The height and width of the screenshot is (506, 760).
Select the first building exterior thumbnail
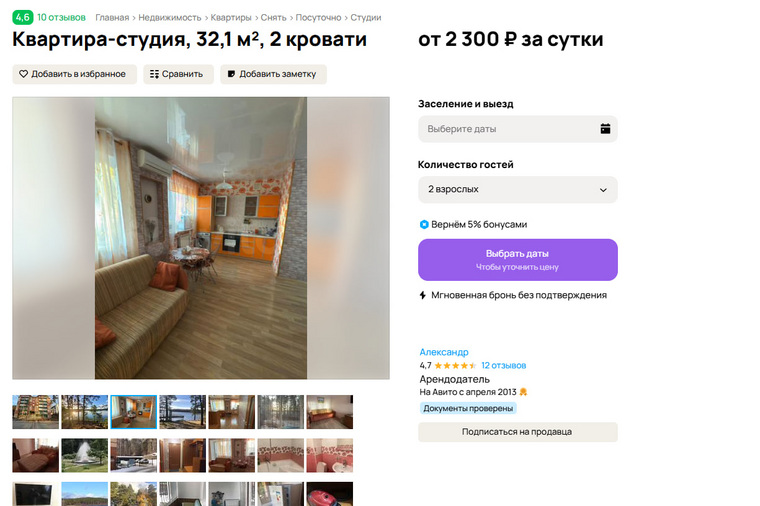pos(35,412)
